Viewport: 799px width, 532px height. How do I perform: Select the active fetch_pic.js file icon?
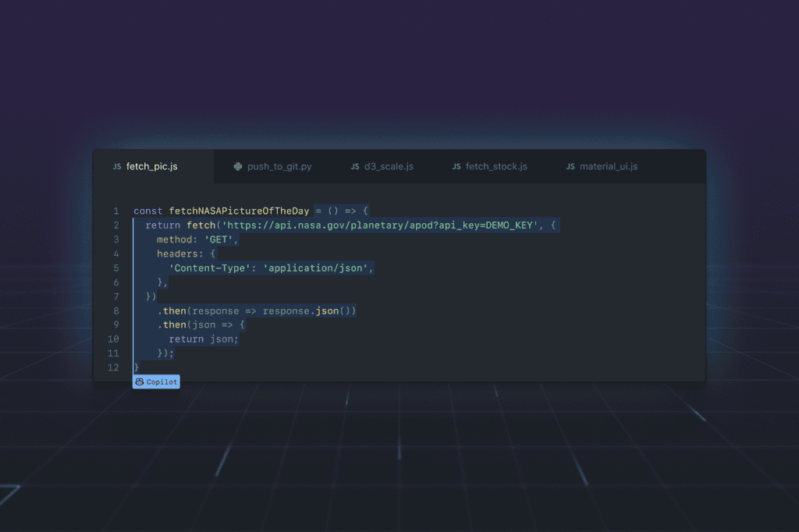click(x=117, y=166)
